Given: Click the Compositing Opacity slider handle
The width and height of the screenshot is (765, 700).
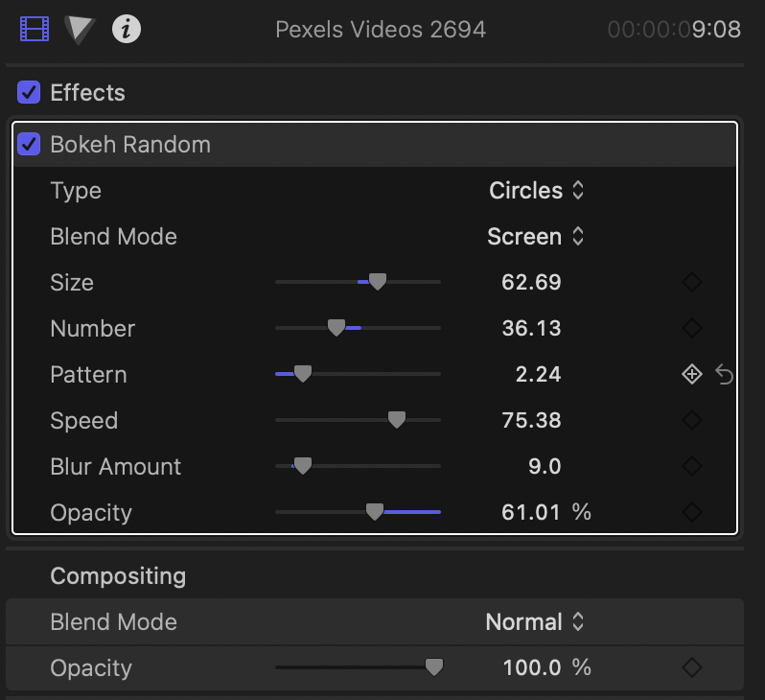Looking at the screenshot, I should (434, 666).
